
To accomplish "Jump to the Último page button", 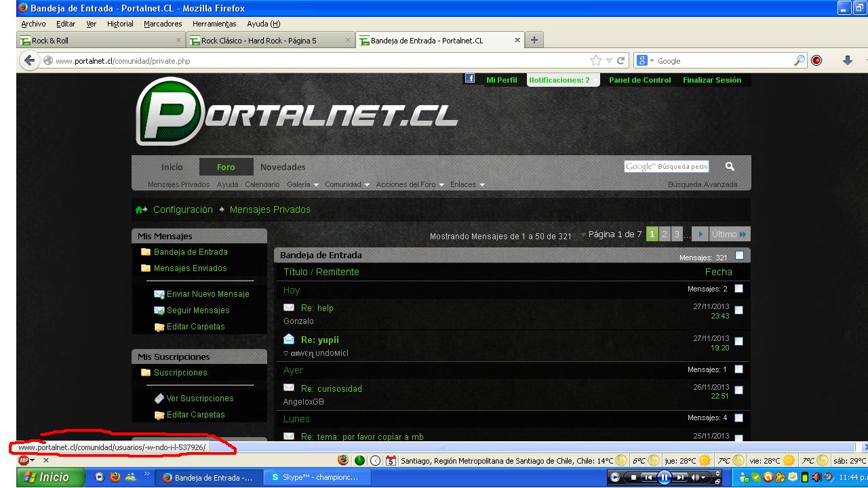I will [x=730, y=235].
